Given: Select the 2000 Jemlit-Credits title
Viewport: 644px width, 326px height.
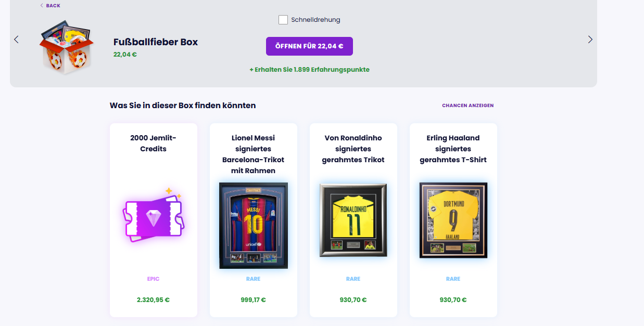Looking at the screenshot, I should pyautogui.click(x=154, y=144).
